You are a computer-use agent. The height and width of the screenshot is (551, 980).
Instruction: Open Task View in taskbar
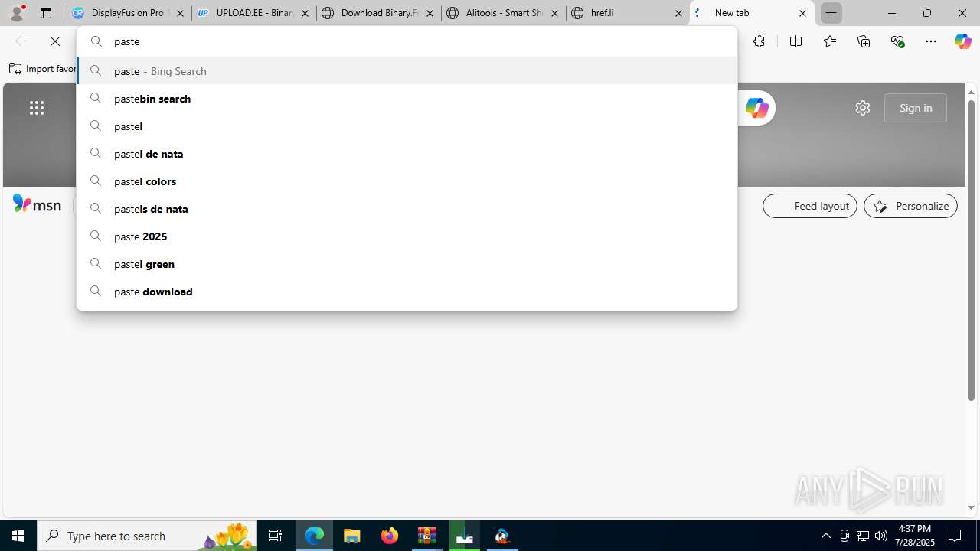click(x=276, y=536)
